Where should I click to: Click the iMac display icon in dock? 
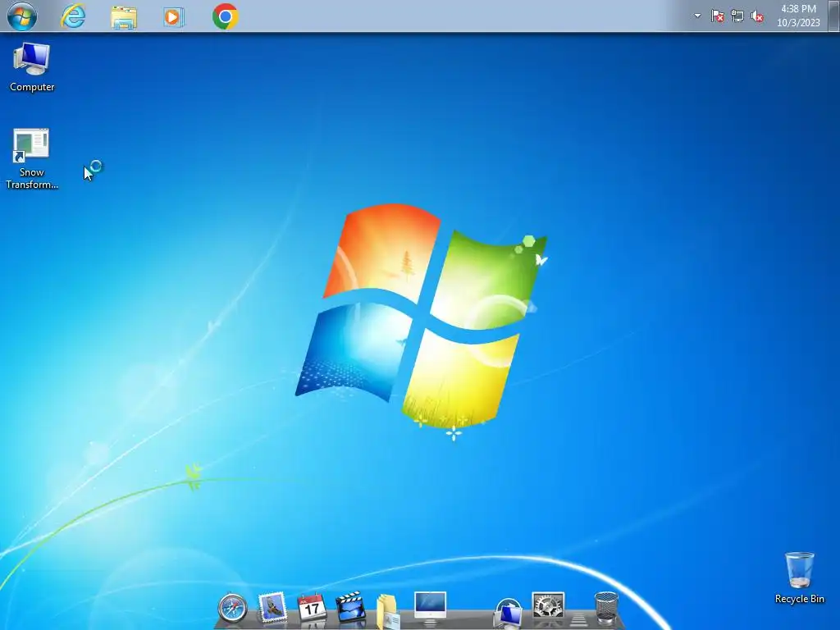pos(430,608)
